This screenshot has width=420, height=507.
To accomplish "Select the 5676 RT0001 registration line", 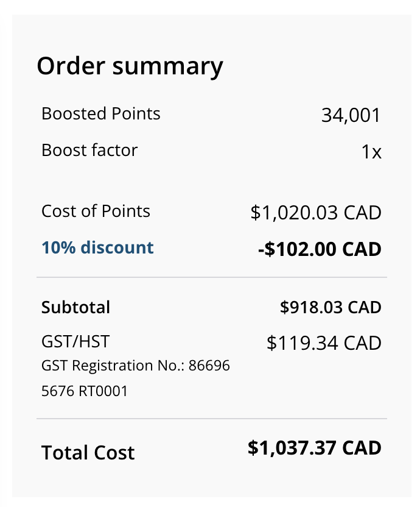I will coord(85,391).
